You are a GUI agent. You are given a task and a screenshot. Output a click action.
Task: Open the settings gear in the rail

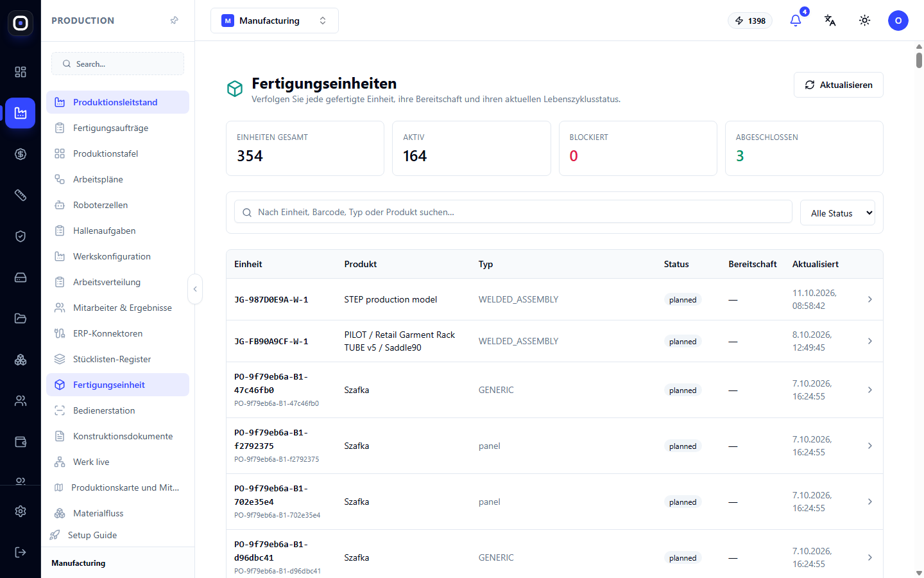click(21, 511)
